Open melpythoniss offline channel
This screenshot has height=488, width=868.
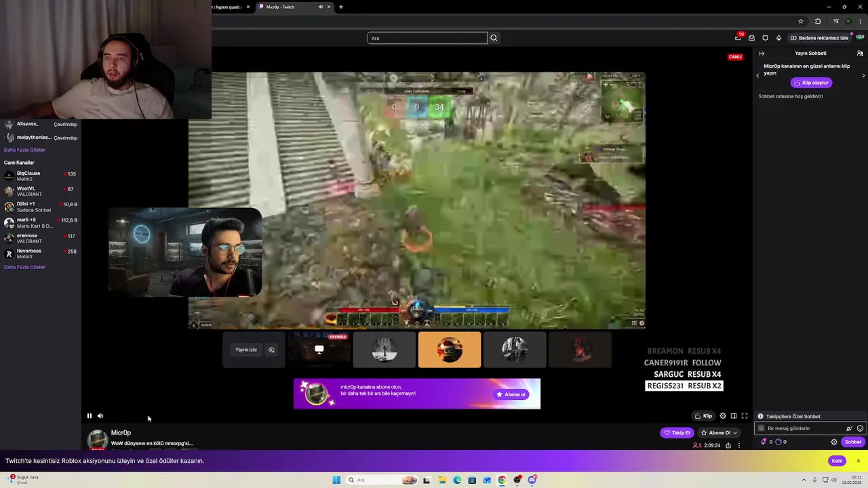point(41,138)
